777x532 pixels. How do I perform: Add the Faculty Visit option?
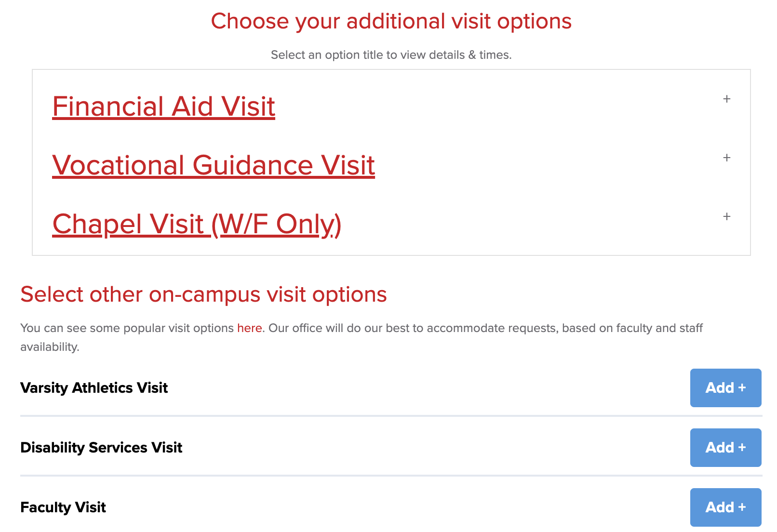(x=725, y=507)
